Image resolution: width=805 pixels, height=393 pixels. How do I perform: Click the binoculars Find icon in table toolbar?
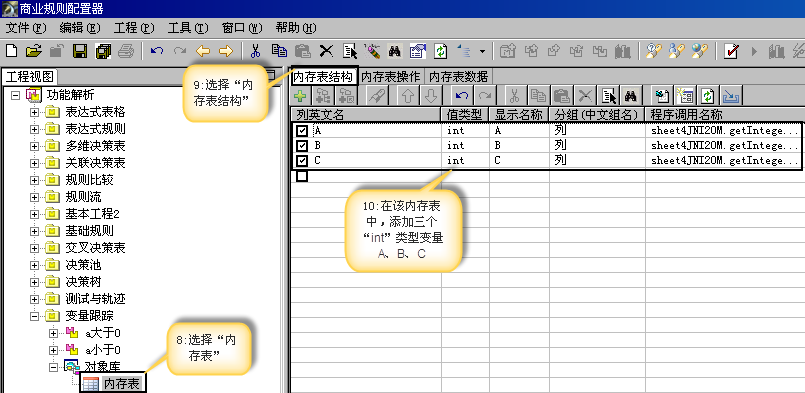point(631,96)
